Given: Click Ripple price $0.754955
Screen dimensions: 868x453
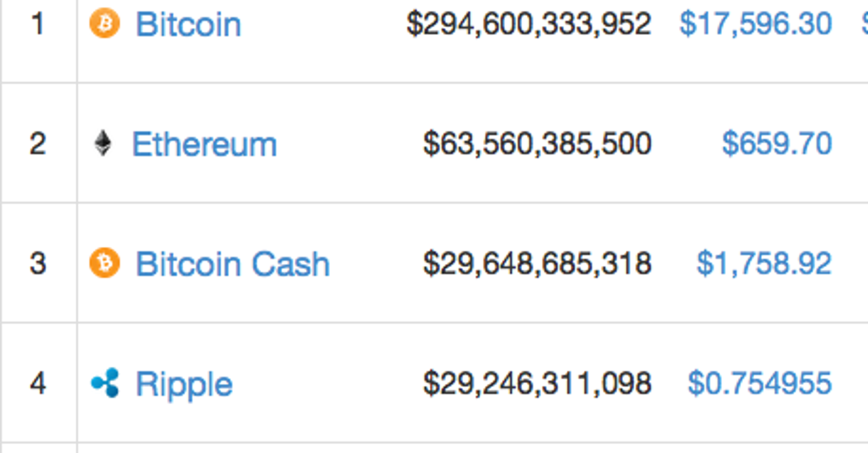Looking at the screenshot, I should [x=759, y=383].
